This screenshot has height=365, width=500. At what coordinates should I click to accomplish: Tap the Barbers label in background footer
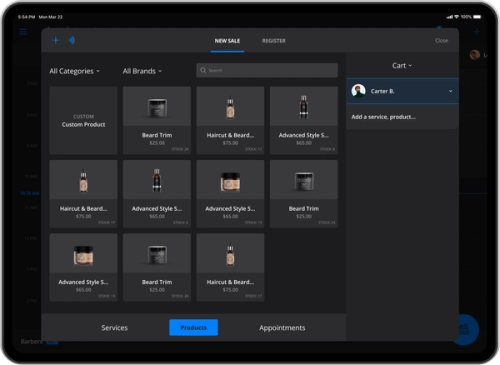[x=31, y=341]
